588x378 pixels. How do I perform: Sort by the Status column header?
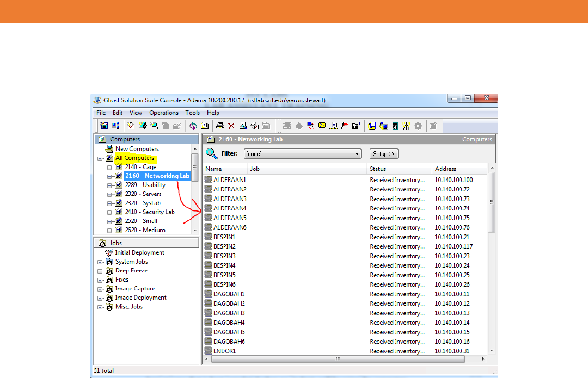point(399,169)
